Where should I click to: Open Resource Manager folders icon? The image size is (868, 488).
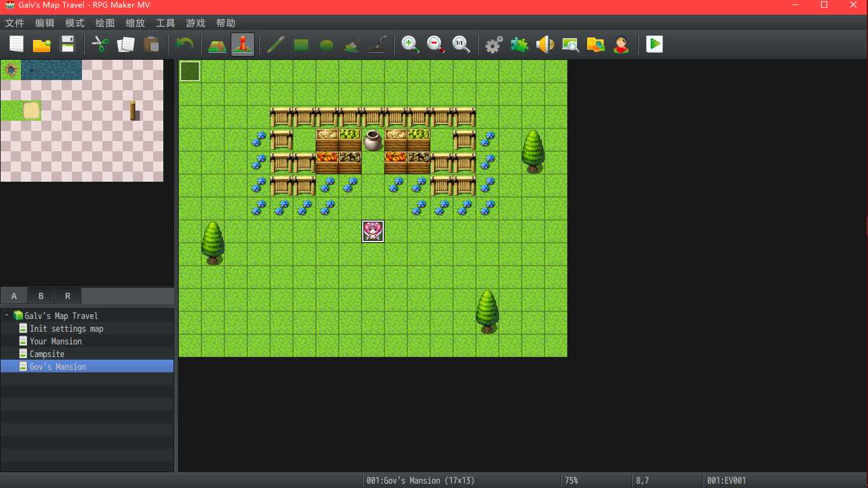pyautogui.click(x=596, y=44)
